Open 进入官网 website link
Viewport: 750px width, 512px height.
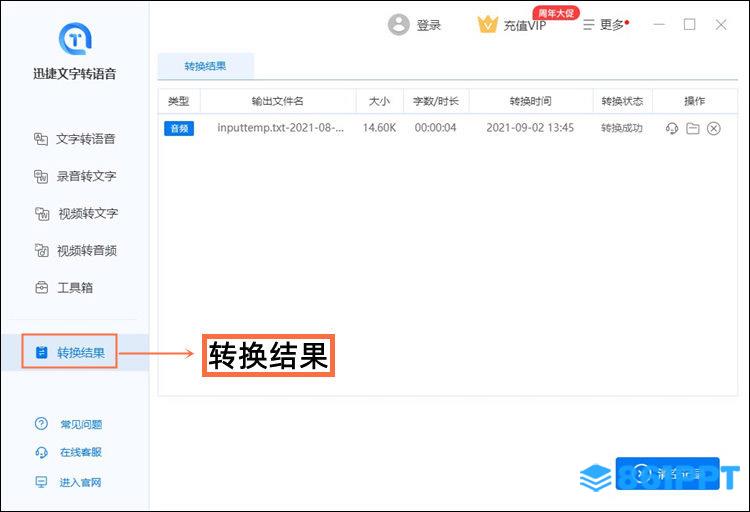80,482
